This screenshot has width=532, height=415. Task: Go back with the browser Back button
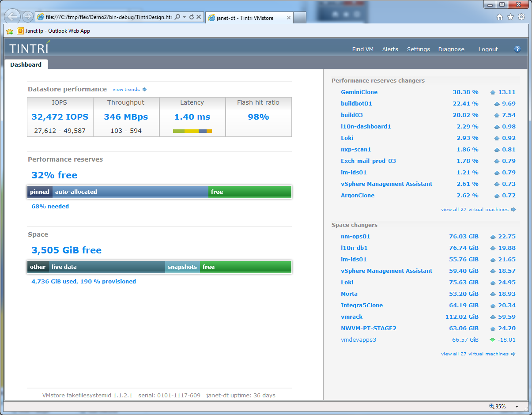coord(13,17)
